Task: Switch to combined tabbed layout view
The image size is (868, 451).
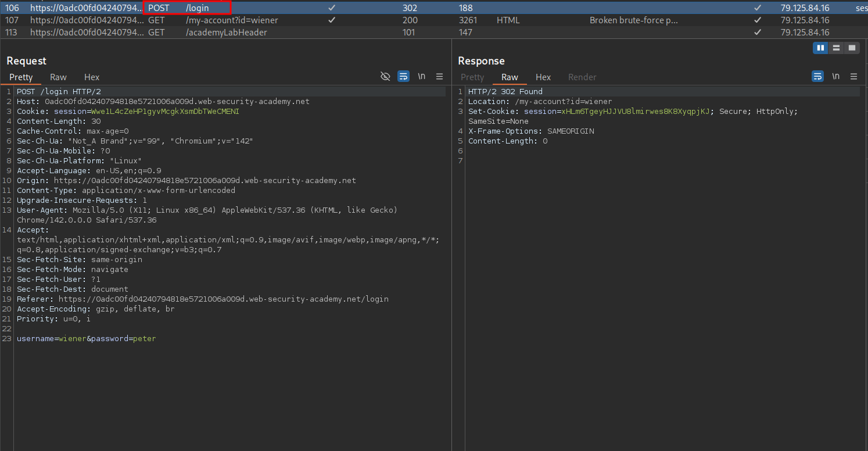Action: [852, 48]
